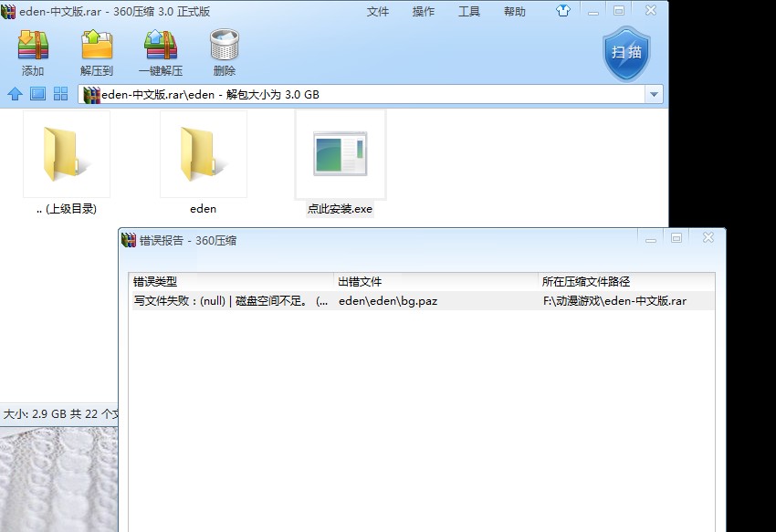Screen dimensions: 776x532
Task: Switch to the large-icon view
Action: point(37,93)
